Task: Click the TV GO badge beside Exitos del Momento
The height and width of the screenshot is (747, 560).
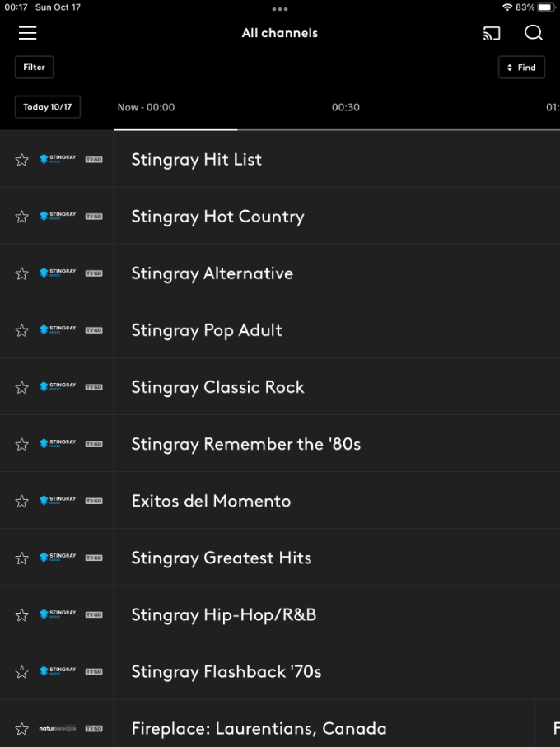Action: click(94, 501)
